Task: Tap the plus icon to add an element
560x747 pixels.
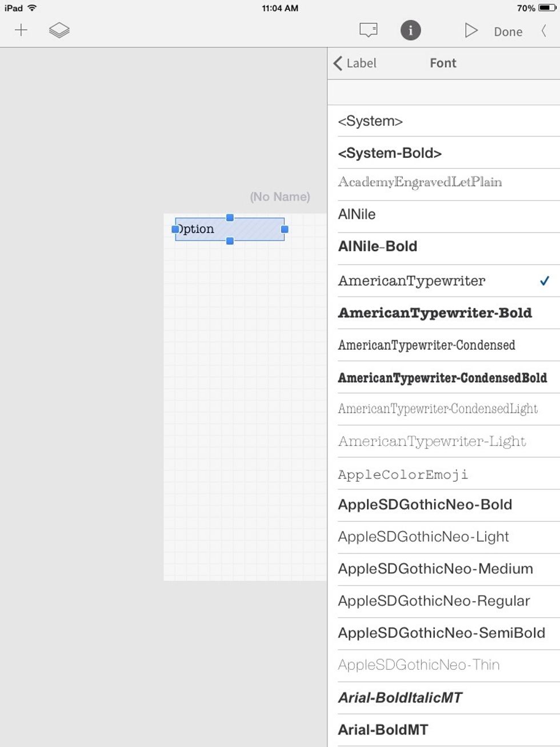Action: 22,30
